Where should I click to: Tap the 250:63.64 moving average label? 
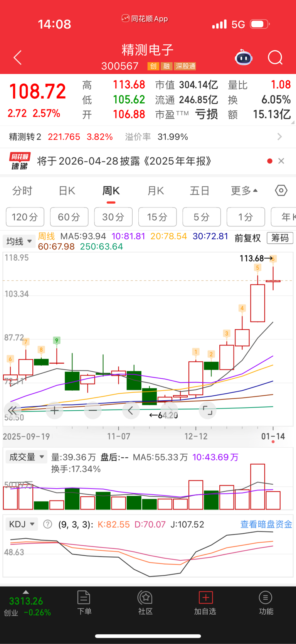coord(101,246)
